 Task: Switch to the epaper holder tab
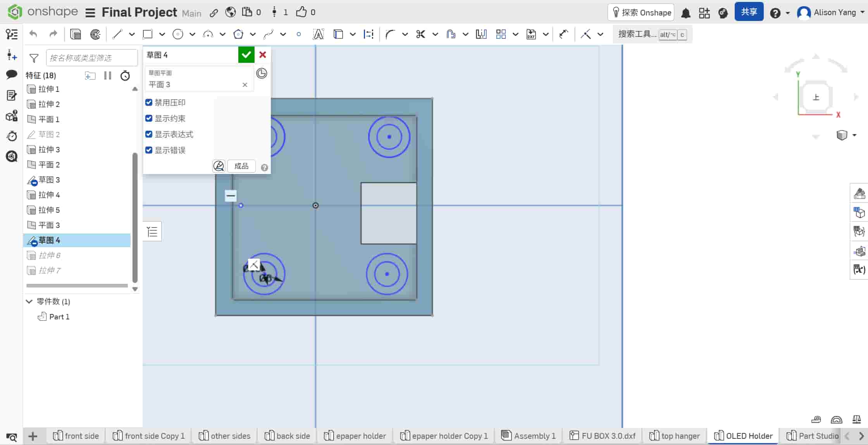pos(355,436)
